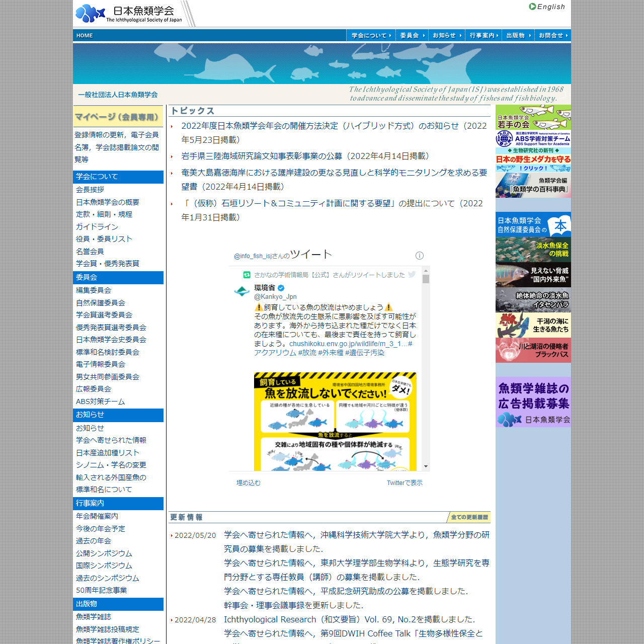Expand the 出版物 navigation menu
The width and height of the screenshot is (644, 644).
coord(518,35)
